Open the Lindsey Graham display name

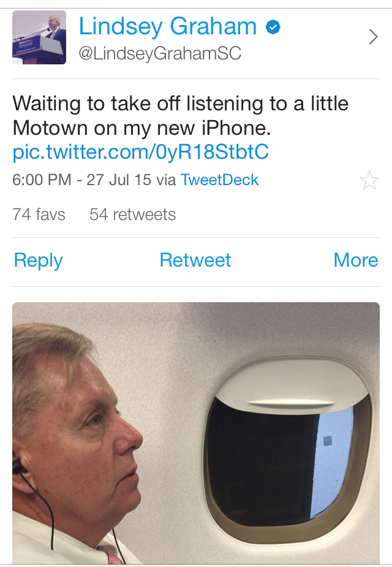tap(167, 26)
